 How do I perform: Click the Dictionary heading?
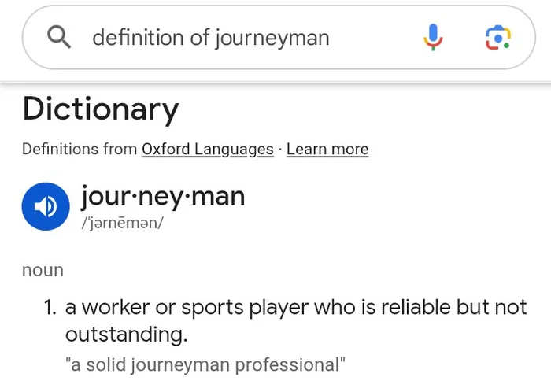[101, 109]
